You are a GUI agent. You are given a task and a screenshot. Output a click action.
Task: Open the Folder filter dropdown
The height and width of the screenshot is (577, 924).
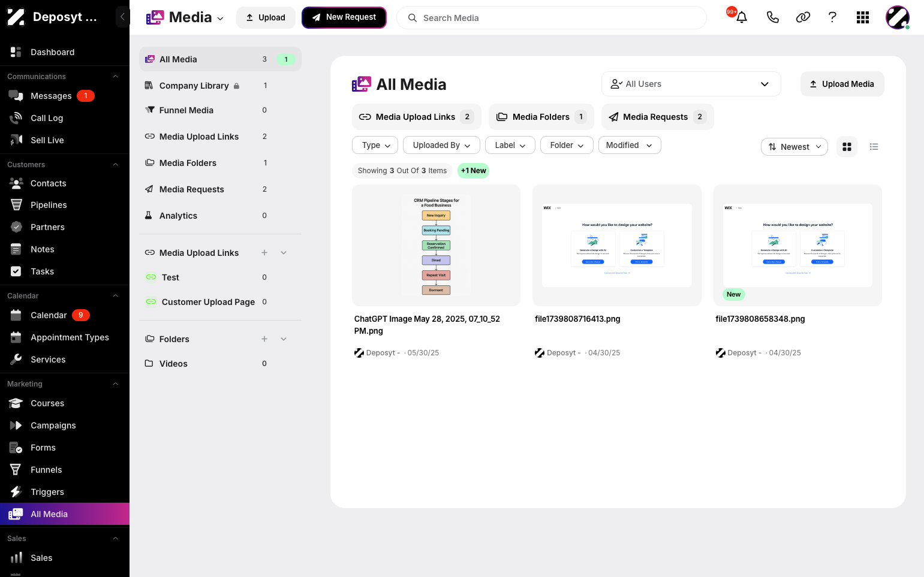point(567,145)
